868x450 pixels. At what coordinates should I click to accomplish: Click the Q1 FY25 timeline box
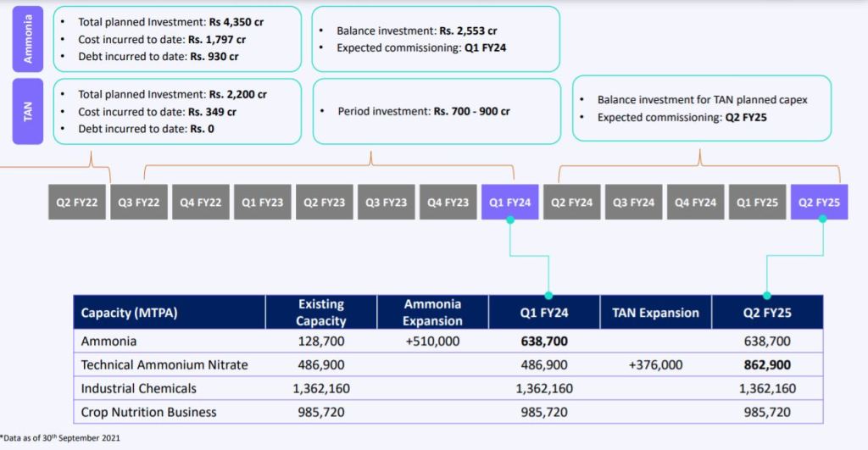(x=757, y=203)
